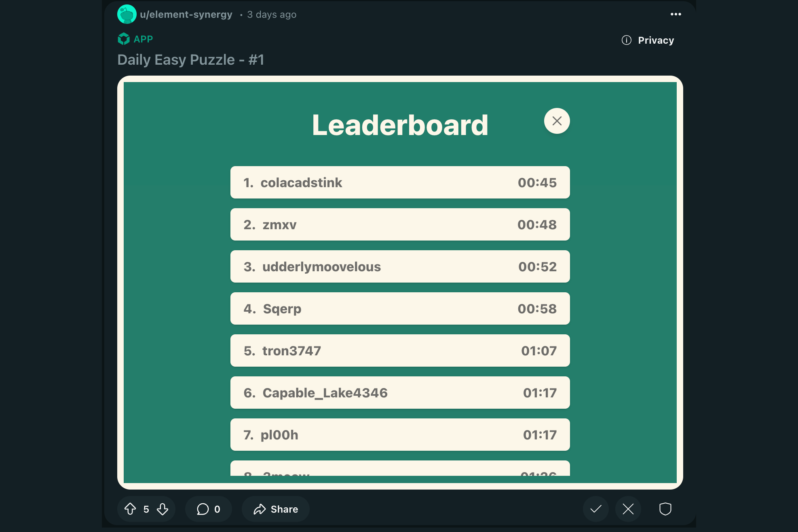The width and height of the screenshot is (798, 532).
Task: Downvote the Daily Easy Puzzle post
Action: [163, 509]
